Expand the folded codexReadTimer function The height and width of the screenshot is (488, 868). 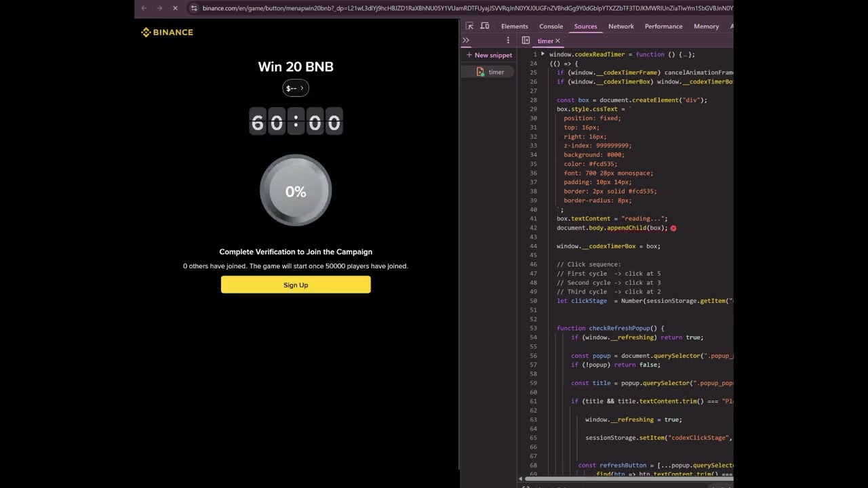point(542,54)
